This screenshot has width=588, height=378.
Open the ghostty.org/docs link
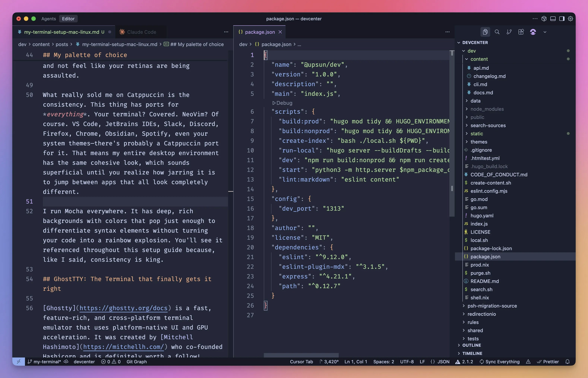click(x=123, y=308)
